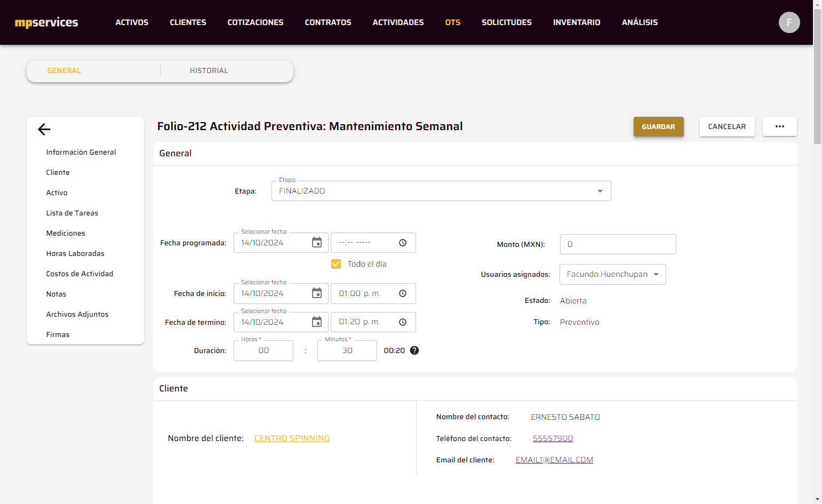The height and width of the screenshot is (504, 822).
Task: Jump to Cliente section in sidebar
Action: click(x=58, y=172)
